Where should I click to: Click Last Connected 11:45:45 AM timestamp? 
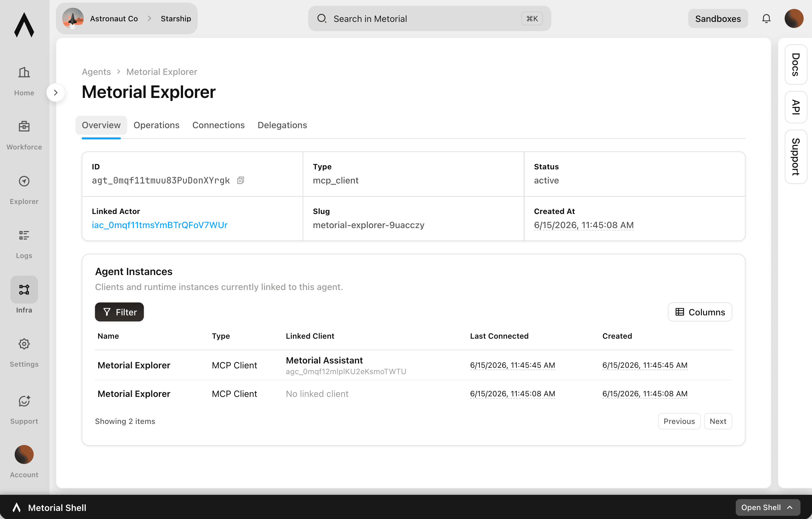click(x=512, y=365)
